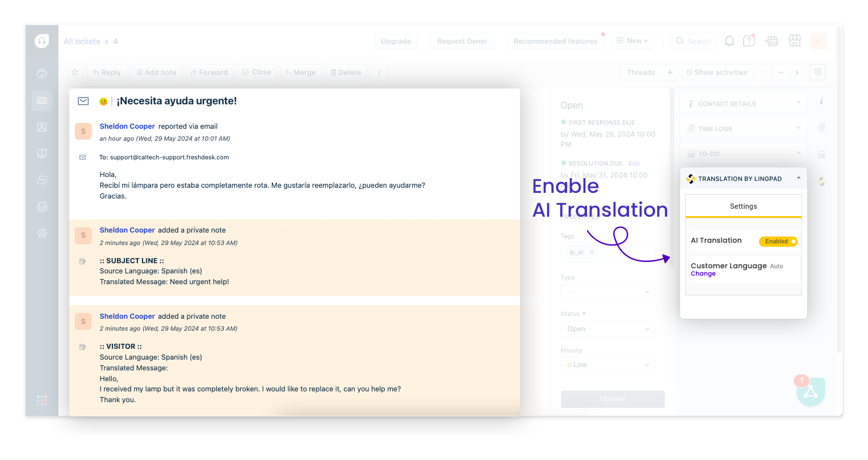Image resolution: width=868 pixels, height=460 pixels.
Task: Open the dashboard icon in sidebar
Action: click(41, 74)
